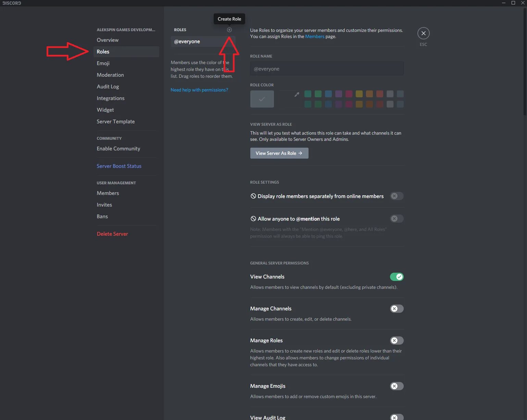Choose the red-orange swatch in the top row
Viewport: 527px width, 420px height.
[380, 94]
